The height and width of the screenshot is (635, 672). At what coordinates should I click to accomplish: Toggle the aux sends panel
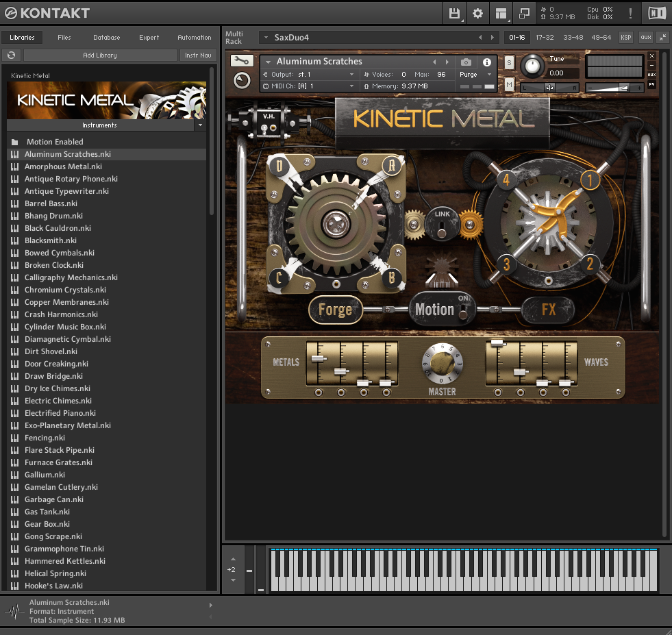(x=645, y=37)
